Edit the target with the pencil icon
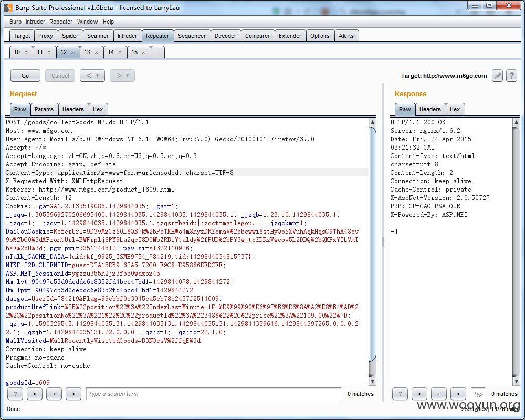 (x=497, y=76)
